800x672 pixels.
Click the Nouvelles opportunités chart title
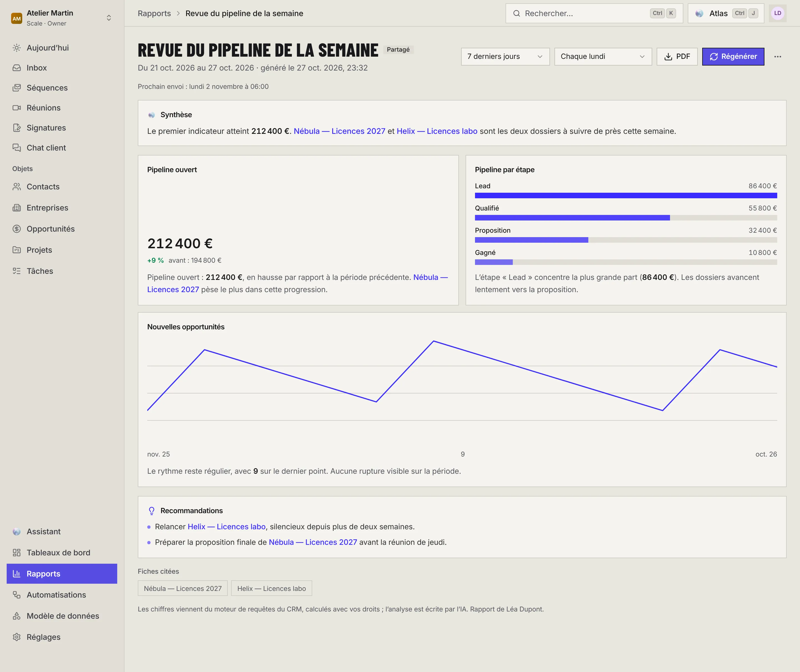pos(186,327)
